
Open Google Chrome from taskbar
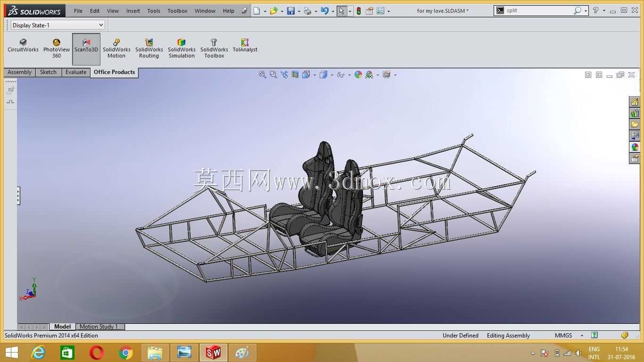tap(125, 353)
